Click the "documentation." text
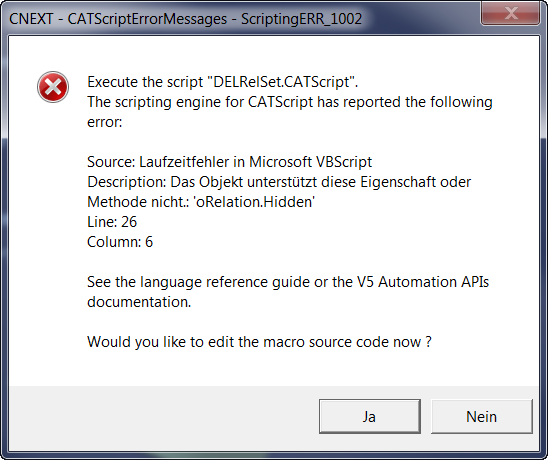The width and height of the screenshot is (548, 460). coord(139,302)
